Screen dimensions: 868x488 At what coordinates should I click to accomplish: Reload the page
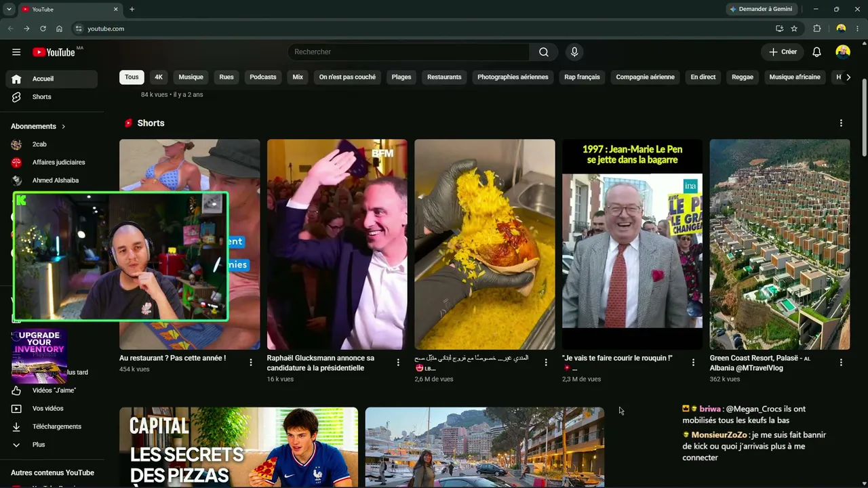(x=43, y=28)
